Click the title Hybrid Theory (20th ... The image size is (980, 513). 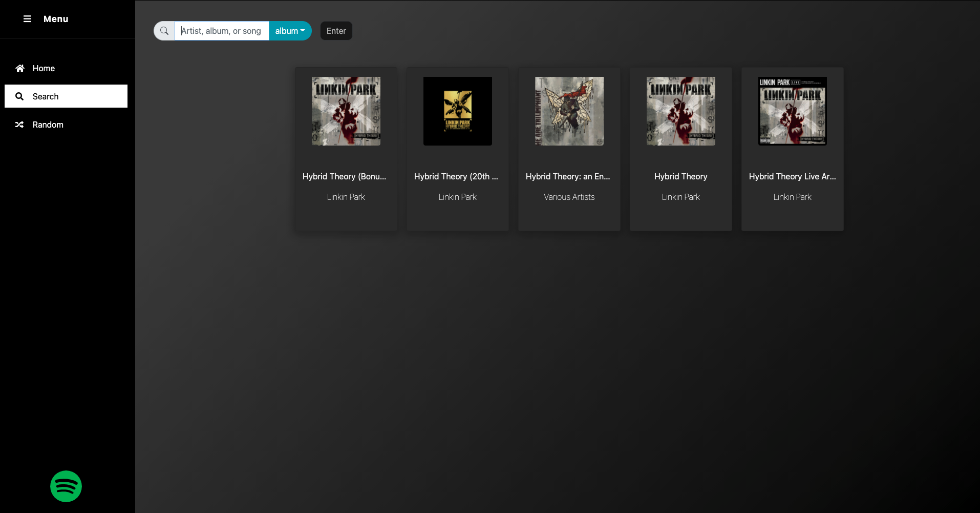point(456,176)
